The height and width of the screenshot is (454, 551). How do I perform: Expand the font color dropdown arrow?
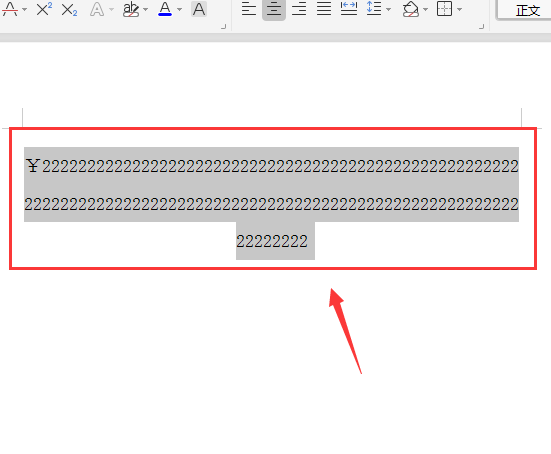click(180, 9)
